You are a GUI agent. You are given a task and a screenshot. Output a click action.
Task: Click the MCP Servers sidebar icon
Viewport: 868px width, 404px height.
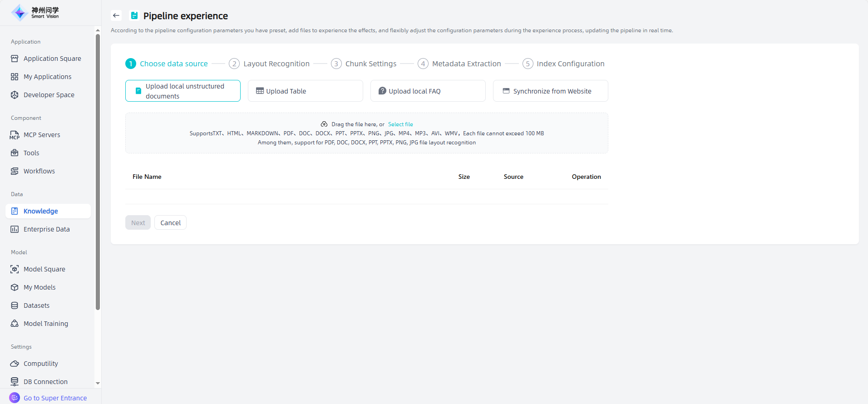click(15, 135)
